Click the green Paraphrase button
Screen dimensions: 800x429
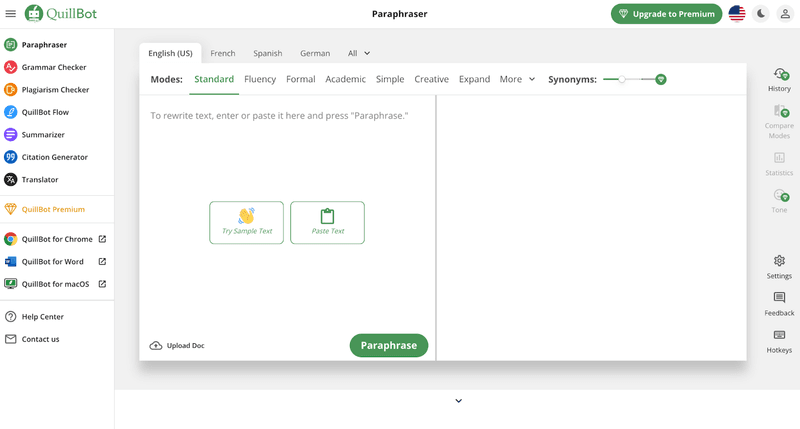[389, 345]
